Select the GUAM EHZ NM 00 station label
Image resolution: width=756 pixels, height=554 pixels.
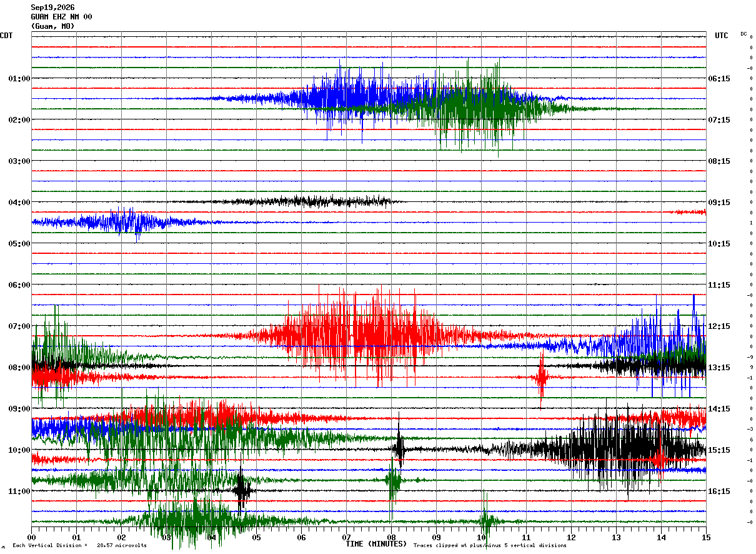(61, 17)
